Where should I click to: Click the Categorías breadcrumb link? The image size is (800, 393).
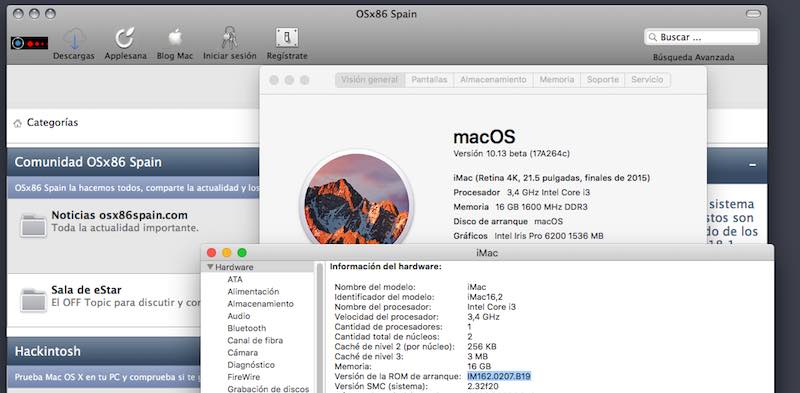tap(53, 123)
